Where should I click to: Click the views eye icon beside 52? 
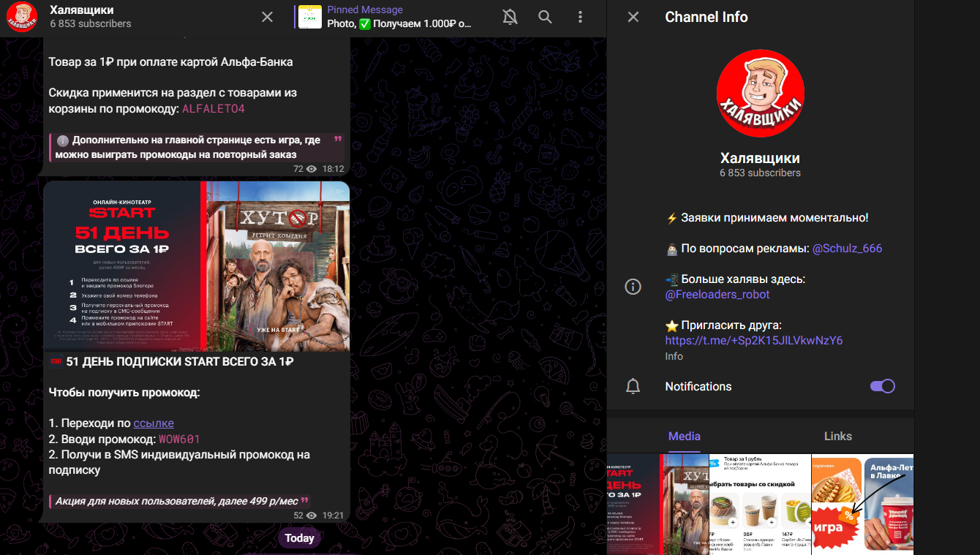point(312,516)
